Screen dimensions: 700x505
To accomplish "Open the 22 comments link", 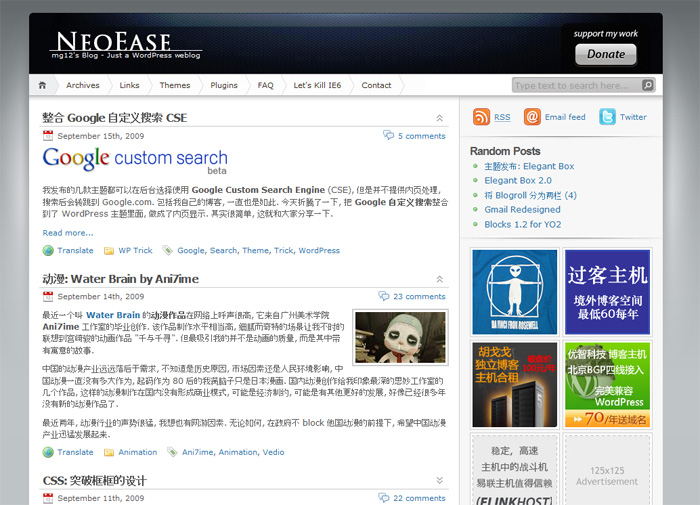I will tap(419, 498).
